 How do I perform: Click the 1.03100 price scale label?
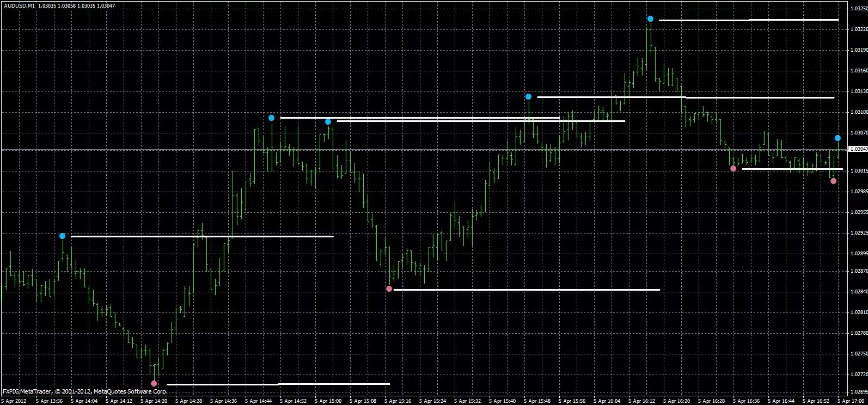pos(858,112)
